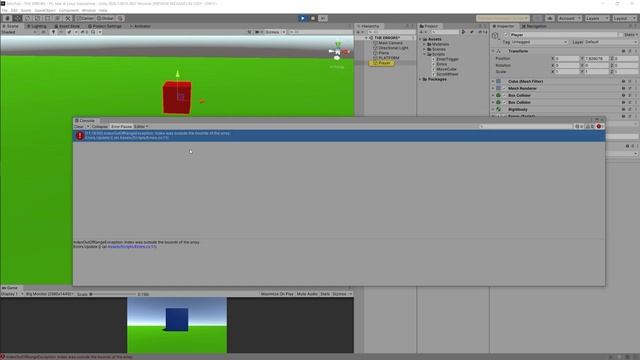Select the Rect transform tool
640x360 pixels.
tap(48, 18)
